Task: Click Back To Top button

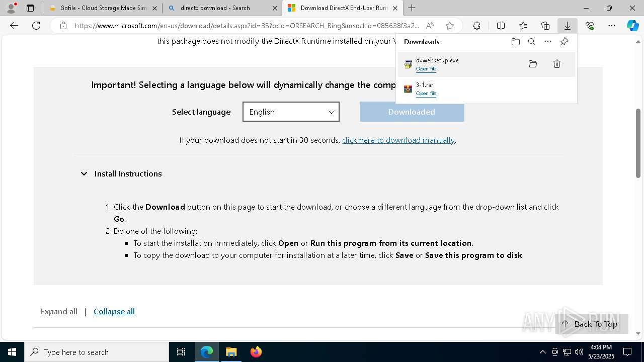Action: point(592,324)
